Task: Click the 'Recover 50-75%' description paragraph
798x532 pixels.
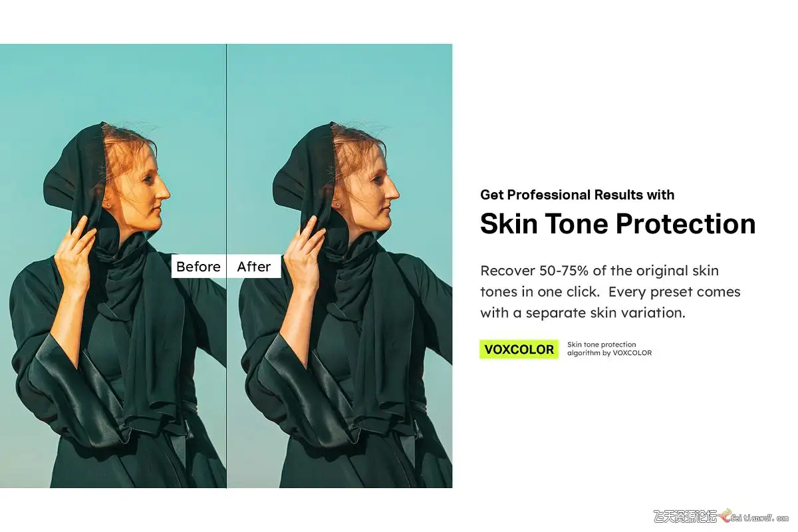Action: [x=610, y=292]
